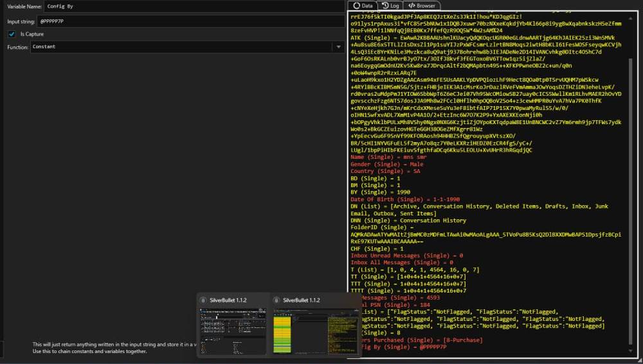The image size is (643, 364).
Task: Click the 'TT (Single) = [1+0+4+1+4564+16+0+7]' line
Action: [408, 277]
